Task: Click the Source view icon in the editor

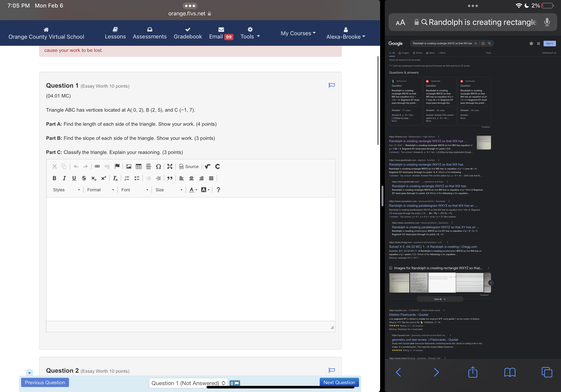Action: click(x=189, y=166)
